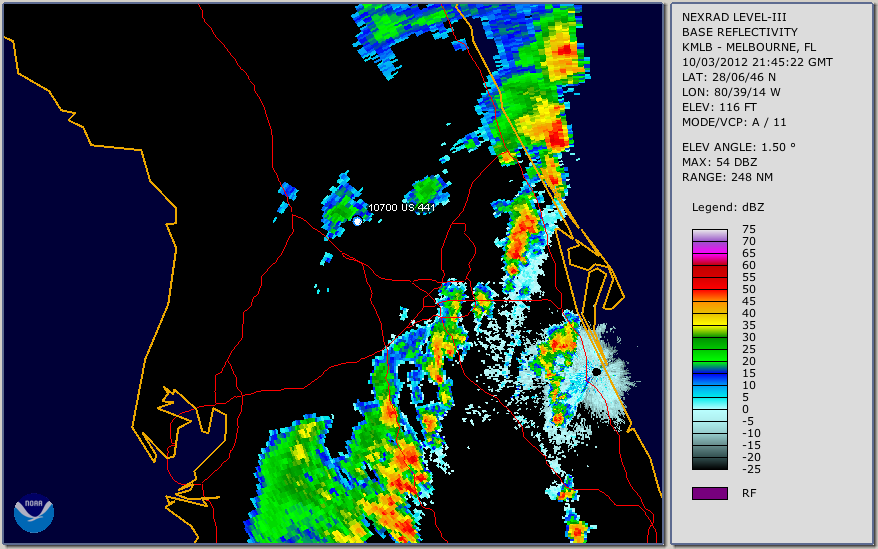Screen dimensions: 878x549
Task: Click the 'LON: 80/39/14 W' value
Action: click(731, 92)
